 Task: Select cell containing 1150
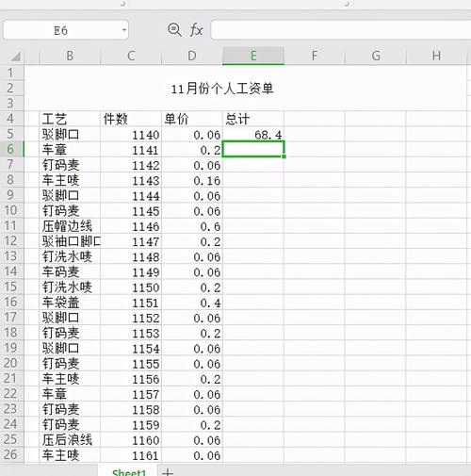pos(131,287)
